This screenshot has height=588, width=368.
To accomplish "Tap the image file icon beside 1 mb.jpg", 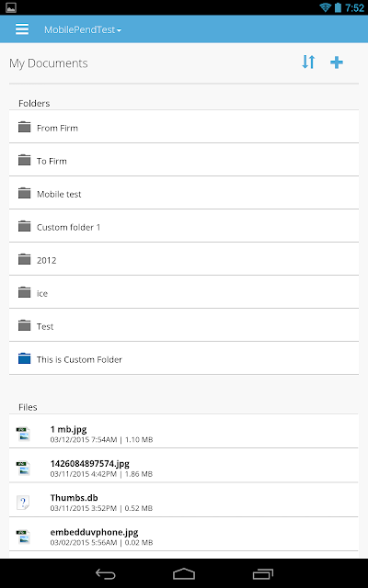I will (x=23, y=434).
